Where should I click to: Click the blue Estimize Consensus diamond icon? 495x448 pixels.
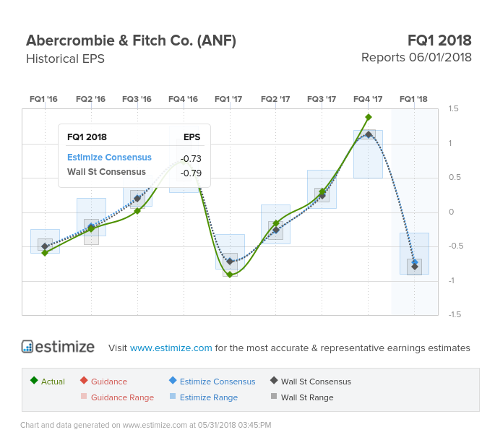click(x=173, y=380)
